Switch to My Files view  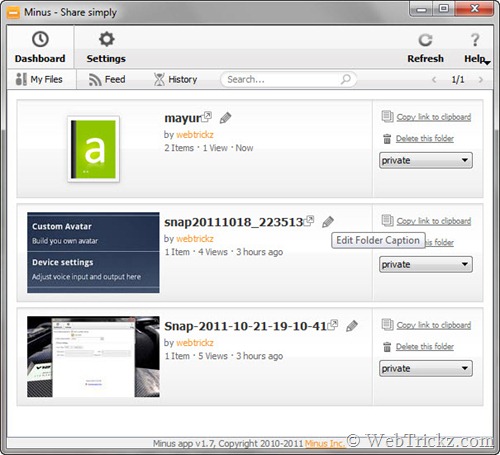pyautogui.click(x=39, y=79)
